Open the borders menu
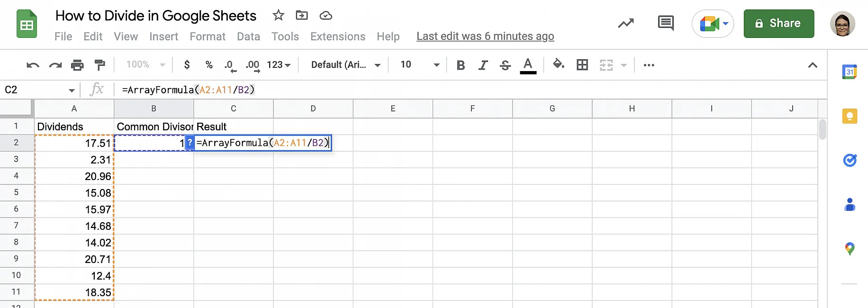The width and height of the screenshot is (868, 308). tap(582, 65)
